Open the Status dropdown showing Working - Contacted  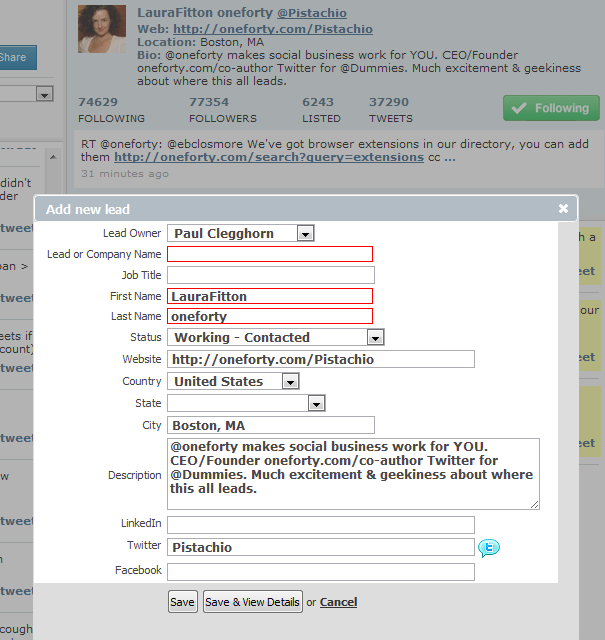coord(276,337)
